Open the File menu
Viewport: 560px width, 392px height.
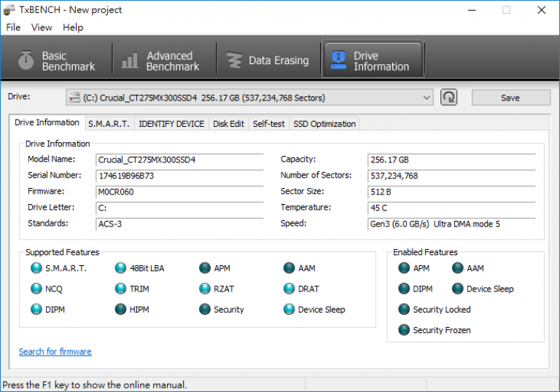[13, 28]
